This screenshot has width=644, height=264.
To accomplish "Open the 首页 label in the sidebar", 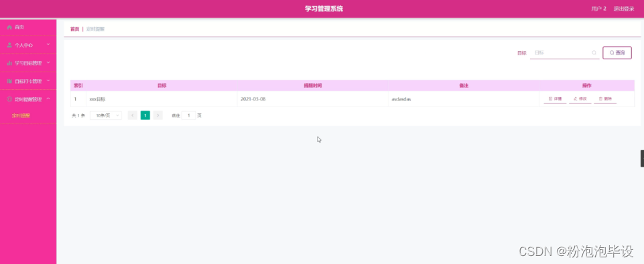I will (x=19, y=27).
